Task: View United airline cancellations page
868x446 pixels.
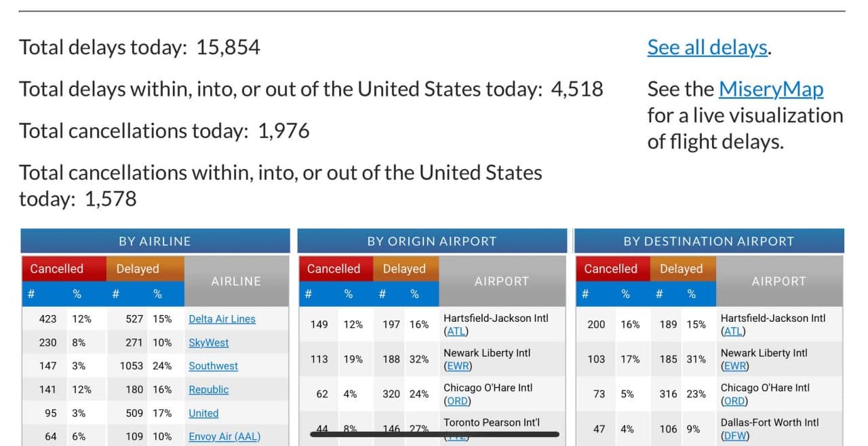Action: tap(203, 413)
